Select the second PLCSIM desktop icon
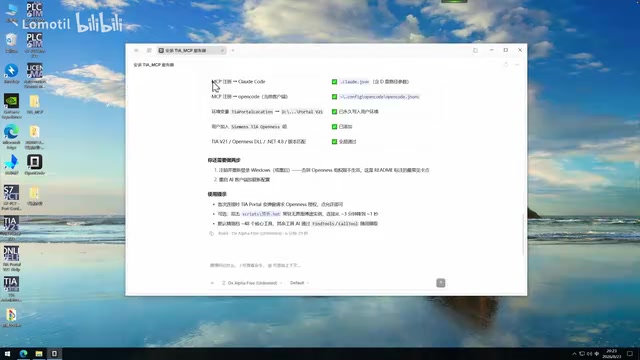The width and height of the screenshot is (640, 360). click(x=34, y=44)
